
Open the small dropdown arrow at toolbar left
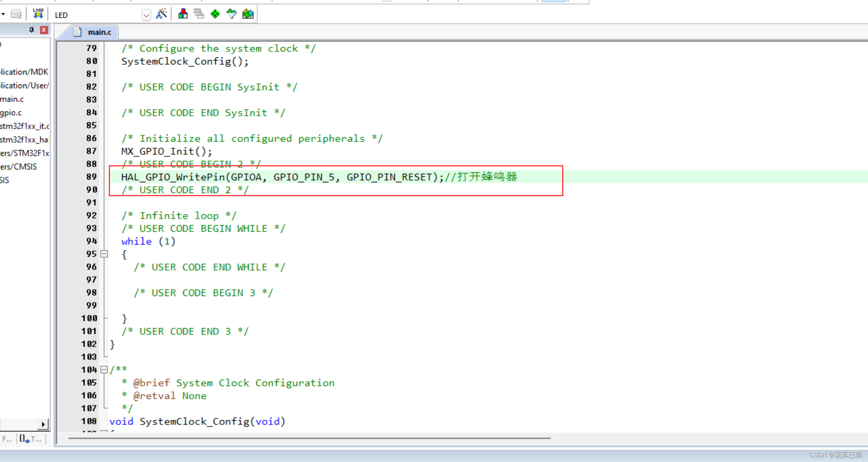click(x=3, y=14)
